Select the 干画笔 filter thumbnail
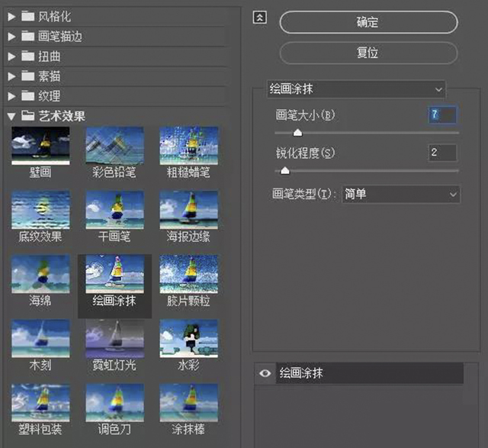 click(x=114, y=210)
